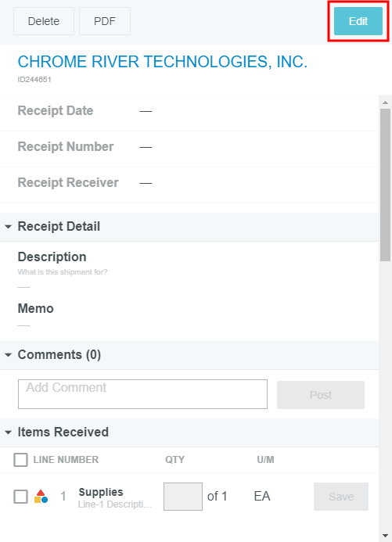Image resolution: width=392 pixels, height=542 pixels.
Task: Collapse the Comments (0) section
Action: (9, 355)
